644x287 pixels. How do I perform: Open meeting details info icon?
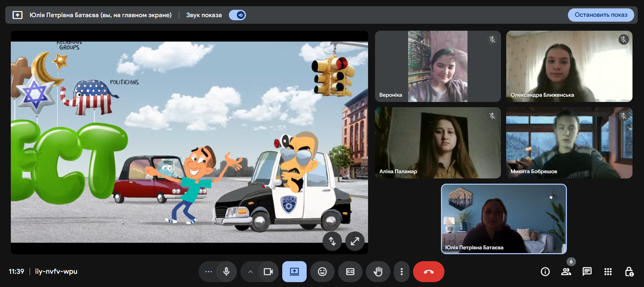(545, 272)
